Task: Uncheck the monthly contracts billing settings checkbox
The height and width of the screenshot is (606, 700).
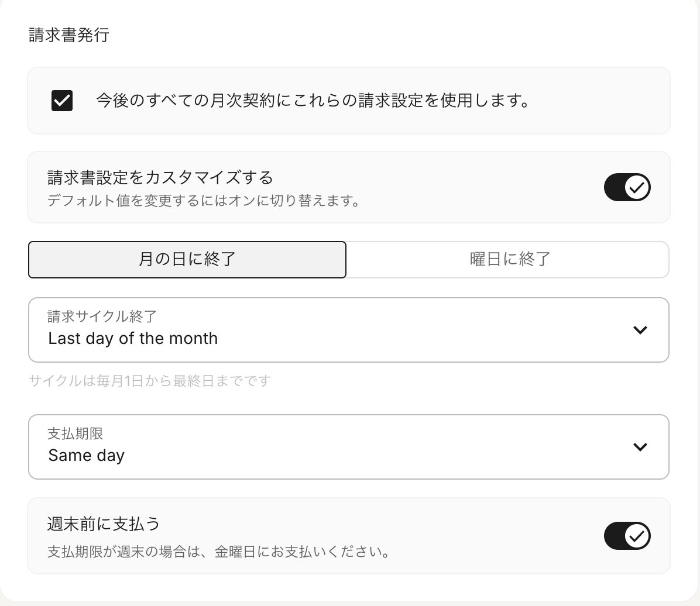Action: [x=62, y=101]
